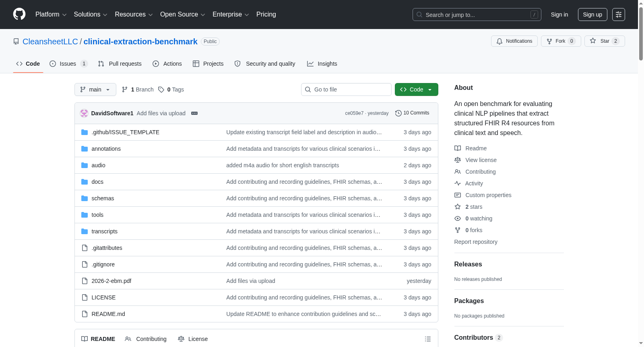Click Sign in
Image resolution: width=644 pixels, height=347 pixels.
click(x=559, y=15)
